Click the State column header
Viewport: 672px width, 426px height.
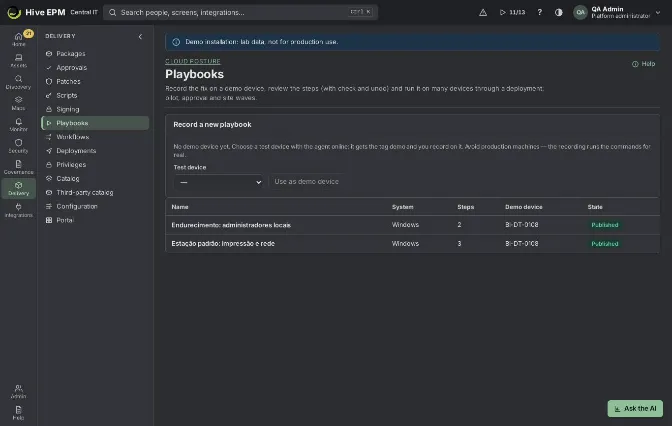coord(595,207)
